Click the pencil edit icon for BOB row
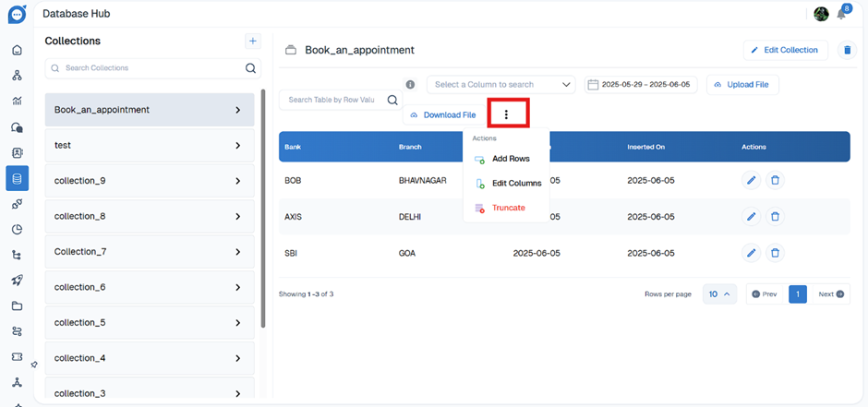Screen dimensions: 868x407 tap(752, 180)
